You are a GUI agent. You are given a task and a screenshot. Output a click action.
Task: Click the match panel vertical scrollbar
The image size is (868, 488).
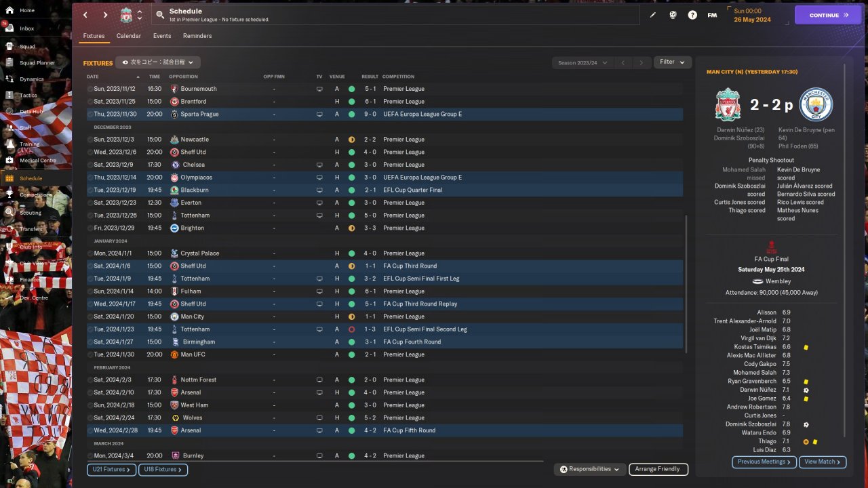[844, 251]
